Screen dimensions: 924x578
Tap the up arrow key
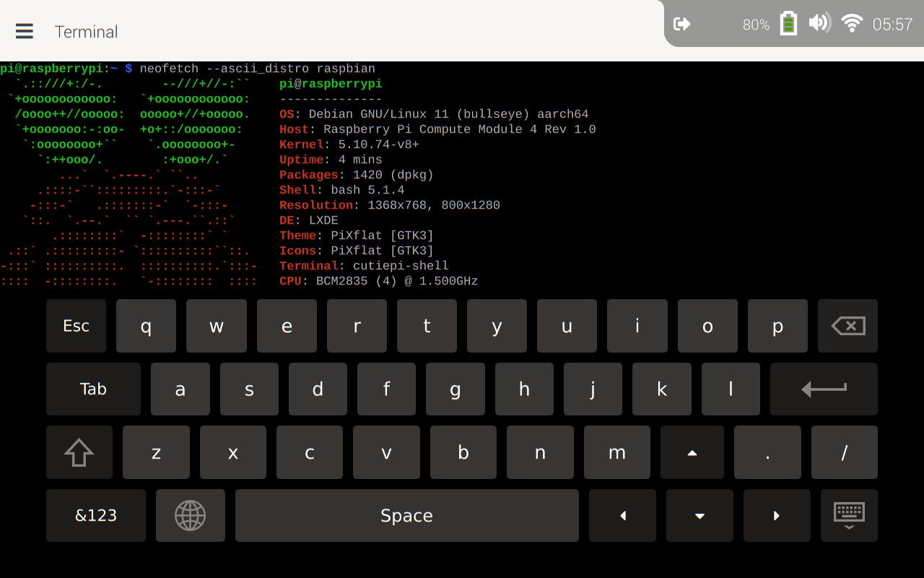(x=692, y=452)
